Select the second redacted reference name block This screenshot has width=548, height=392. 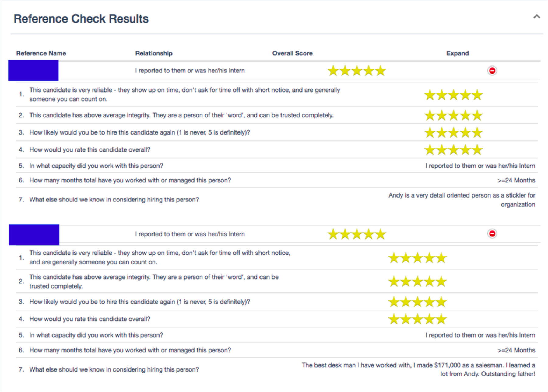point(34,235)
